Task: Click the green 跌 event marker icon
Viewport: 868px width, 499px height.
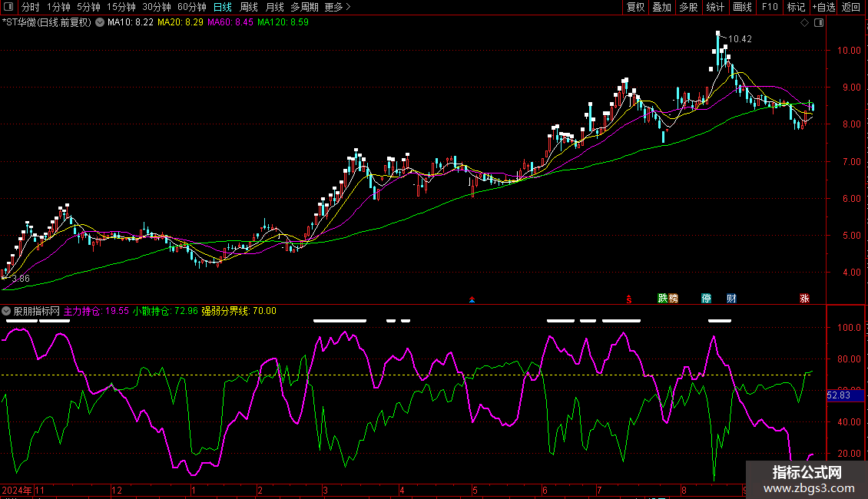Action: [x=662, y=298]
